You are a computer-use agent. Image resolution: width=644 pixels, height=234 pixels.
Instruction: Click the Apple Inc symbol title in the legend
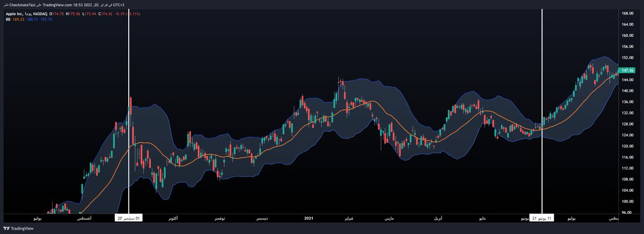coord(14,14)
